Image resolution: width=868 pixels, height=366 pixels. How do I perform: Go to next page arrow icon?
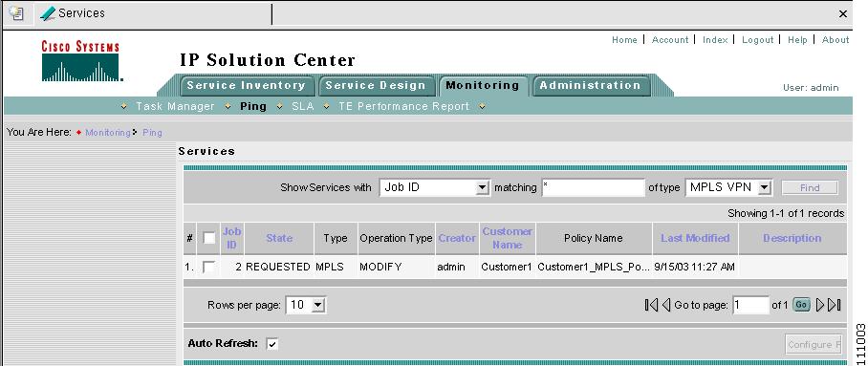coord(820,305)
